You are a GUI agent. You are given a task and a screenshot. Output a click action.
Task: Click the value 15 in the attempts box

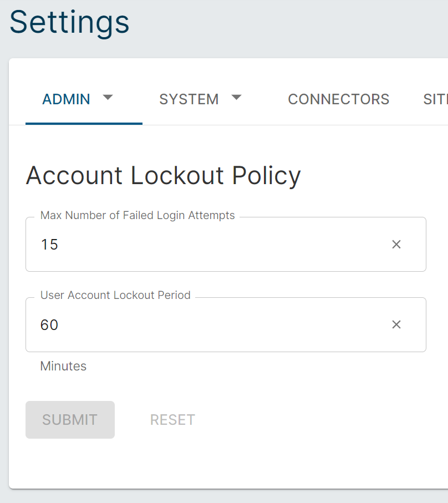[x=49, y=245]
